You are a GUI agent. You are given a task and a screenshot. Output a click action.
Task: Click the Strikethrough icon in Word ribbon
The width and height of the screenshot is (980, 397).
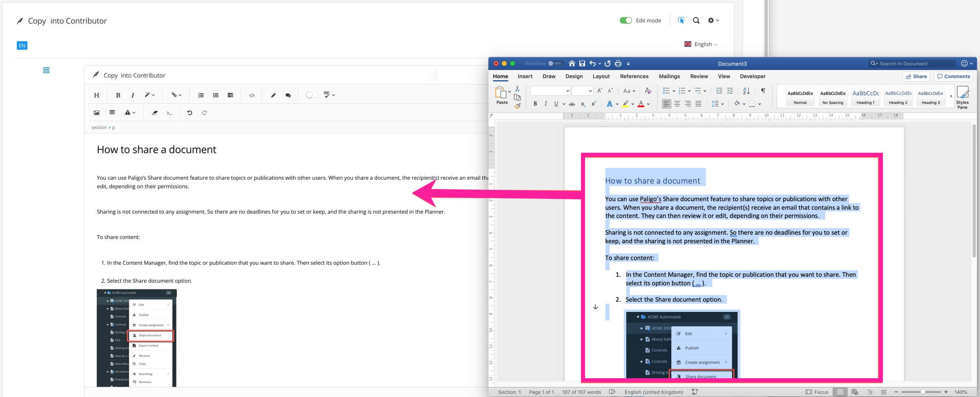[572, 104]
